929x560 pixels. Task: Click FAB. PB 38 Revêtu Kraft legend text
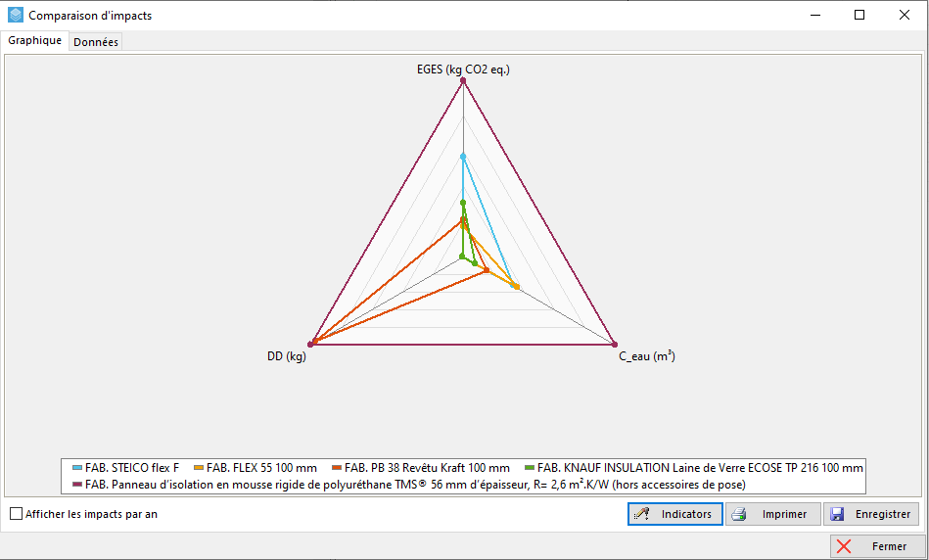pos(427,468)
